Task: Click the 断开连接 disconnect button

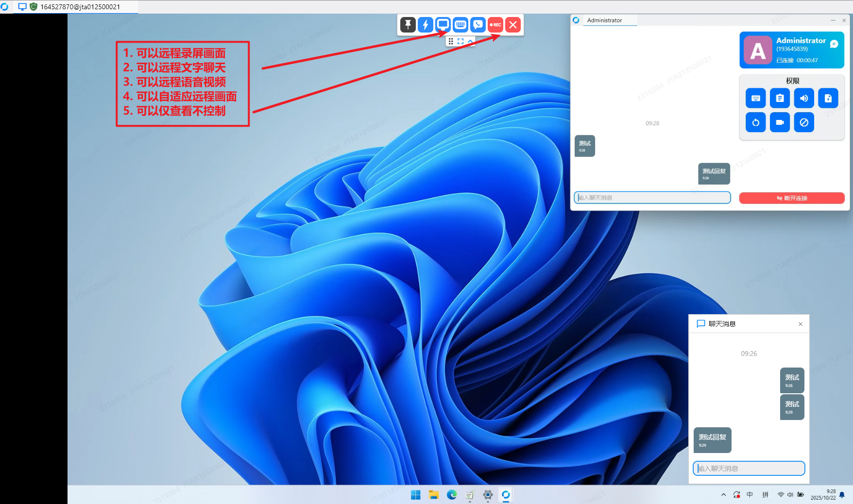Action: point(791,198)
